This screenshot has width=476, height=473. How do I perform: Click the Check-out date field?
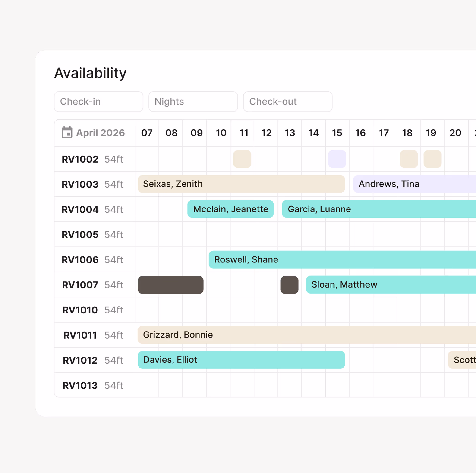[287, 102]
